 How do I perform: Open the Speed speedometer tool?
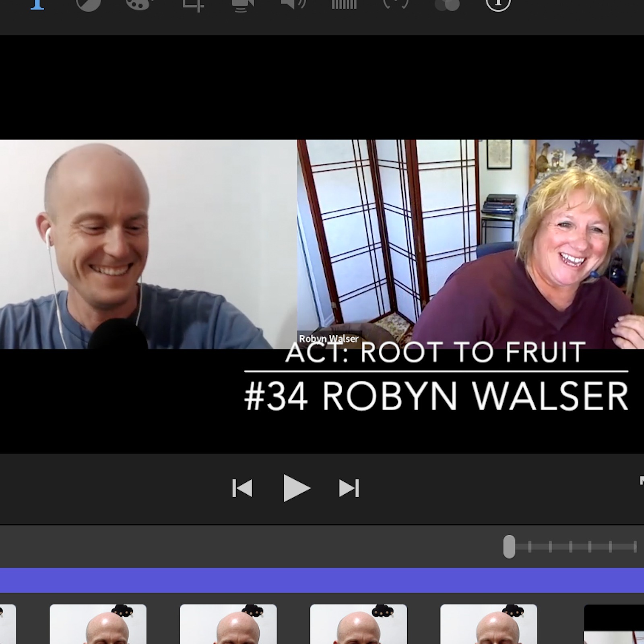point(396,4)
